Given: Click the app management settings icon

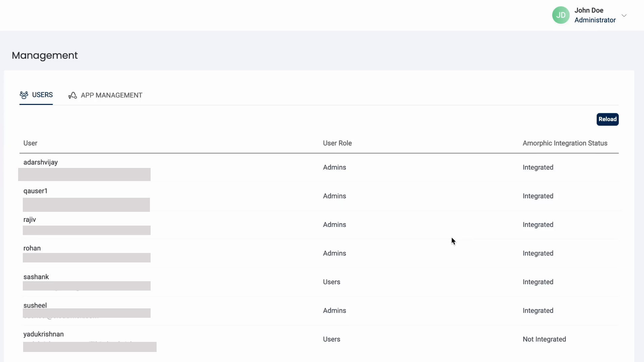Looking at the screenshot, I should coord(72,95).
